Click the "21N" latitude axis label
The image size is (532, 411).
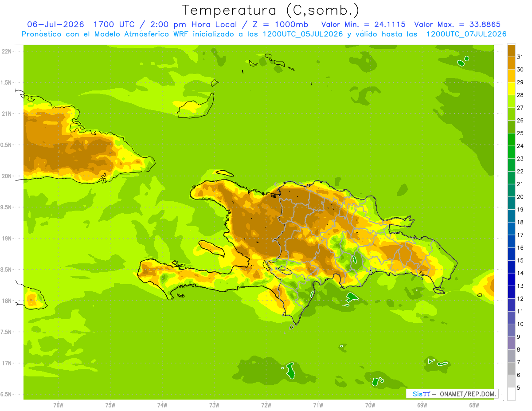pos(7,114)
